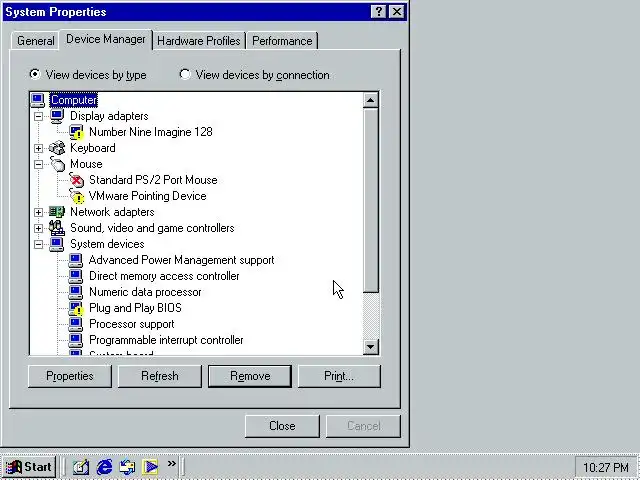The image size is (640, 480).
Task: Click the taskbar clock showing 10:27 PM
Action: tap(606, 467)
